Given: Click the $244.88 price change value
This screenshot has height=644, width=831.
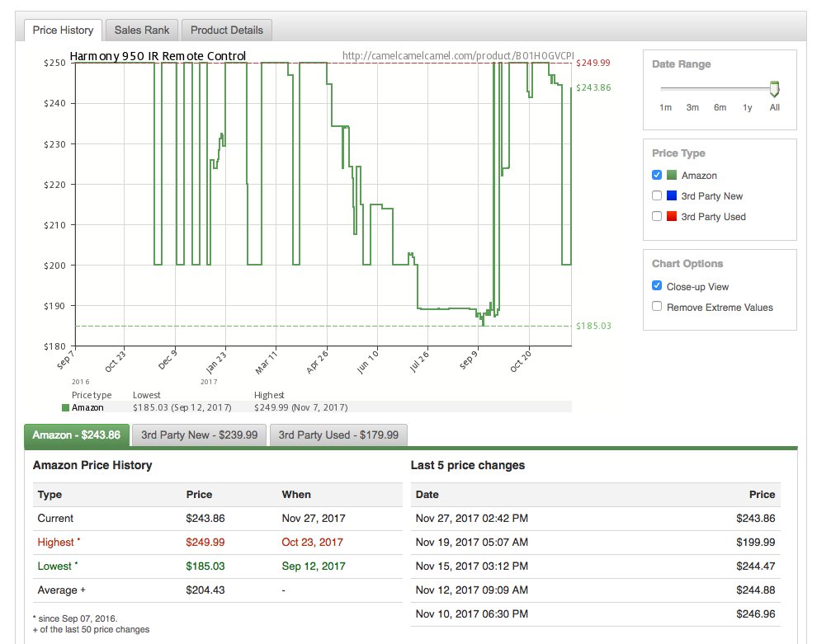Looking at the screenshot, I should (755, 590).
